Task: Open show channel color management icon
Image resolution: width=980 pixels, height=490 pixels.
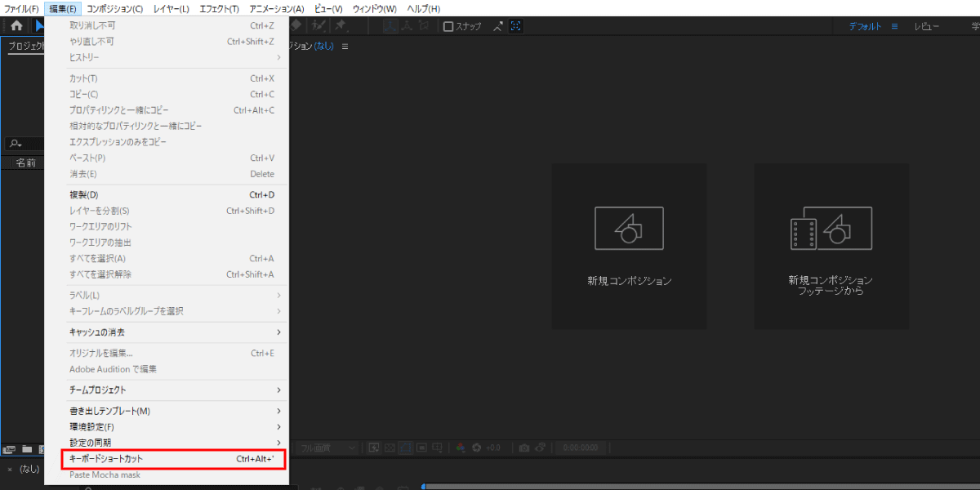Action: (x=461, y=448)
